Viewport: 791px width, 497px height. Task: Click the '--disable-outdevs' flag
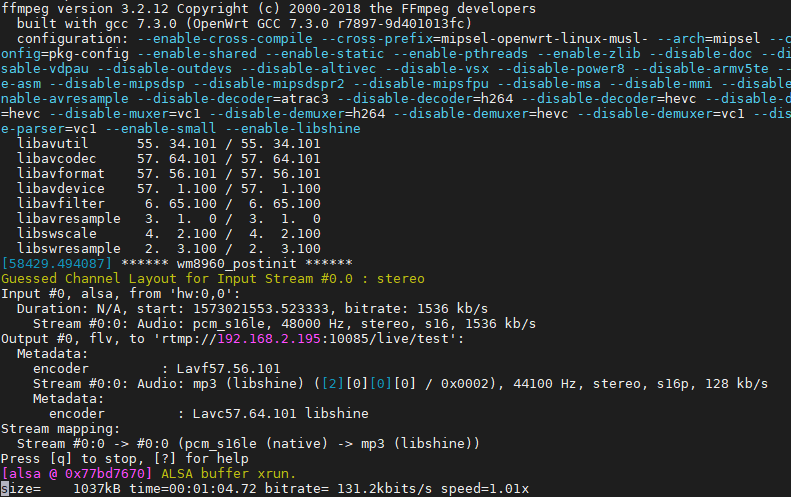click(x=165, y=68)
